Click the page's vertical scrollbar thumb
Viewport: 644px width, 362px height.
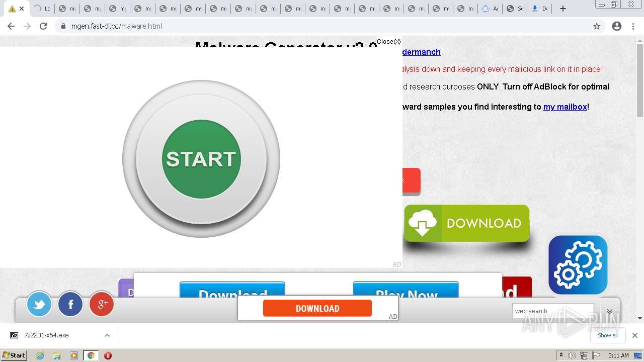640,80
